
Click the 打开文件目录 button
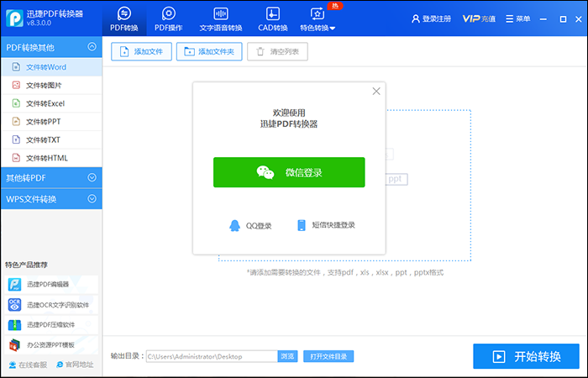click(x=328, y=356)
